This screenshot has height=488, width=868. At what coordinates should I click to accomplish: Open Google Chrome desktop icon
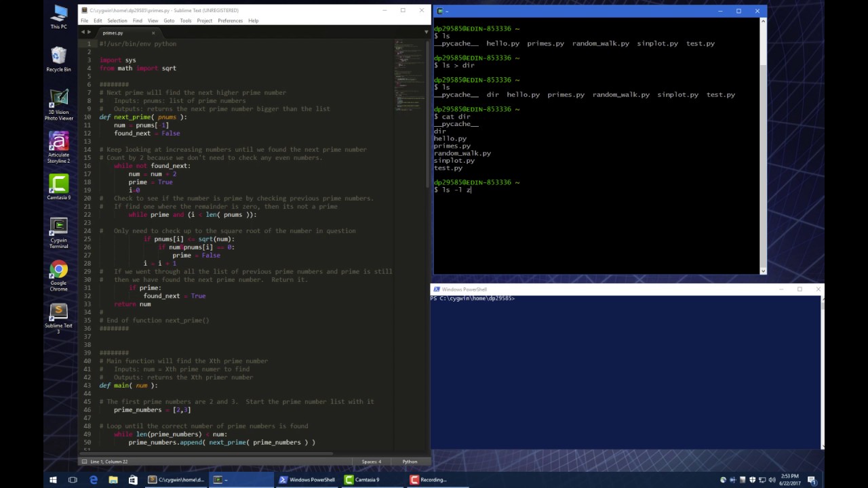(58, 276)
